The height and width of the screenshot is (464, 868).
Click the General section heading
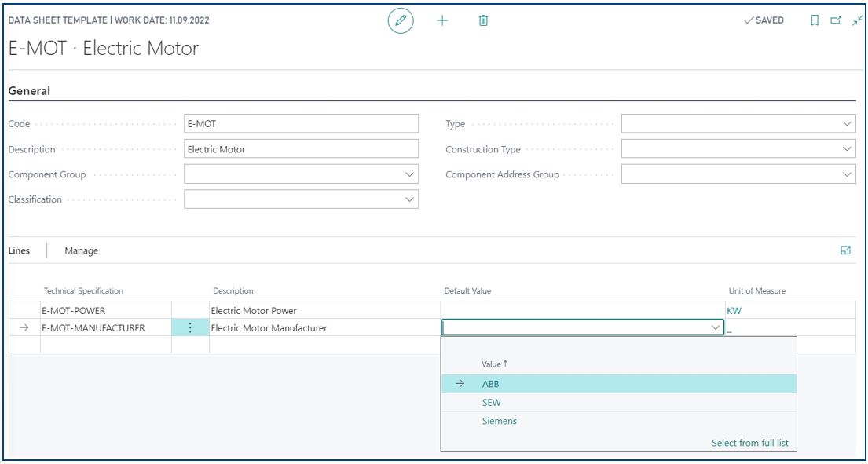[29, 91]
